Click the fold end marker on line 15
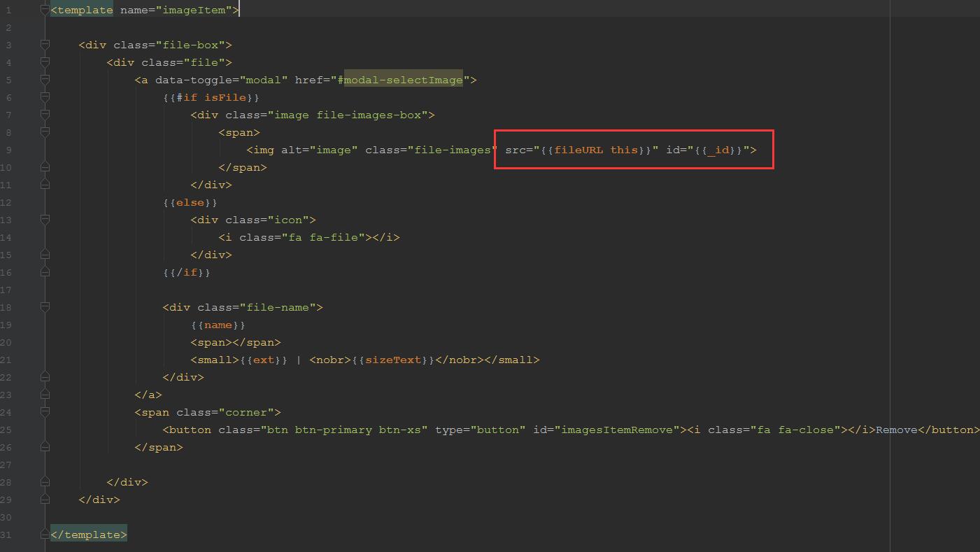 click(x=45, y=255)
